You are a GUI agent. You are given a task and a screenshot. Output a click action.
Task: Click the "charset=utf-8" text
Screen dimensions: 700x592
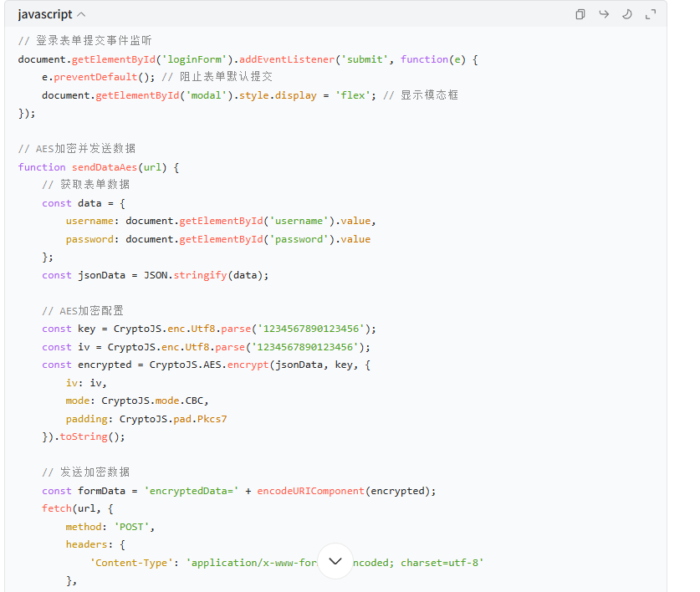(439, 563)
